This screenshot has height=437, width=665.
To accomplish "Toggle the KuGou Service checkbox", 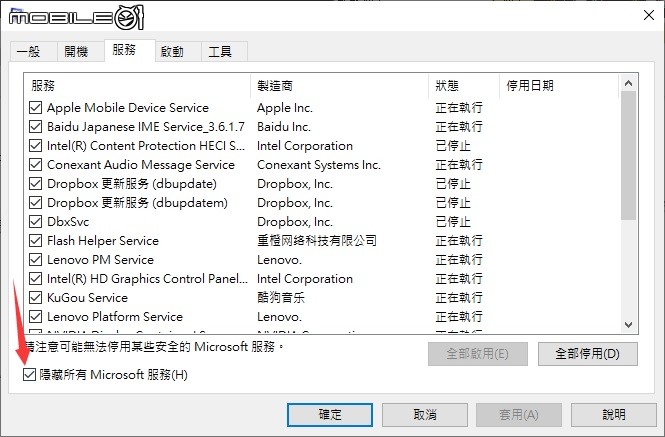I will tap(36, 297).
